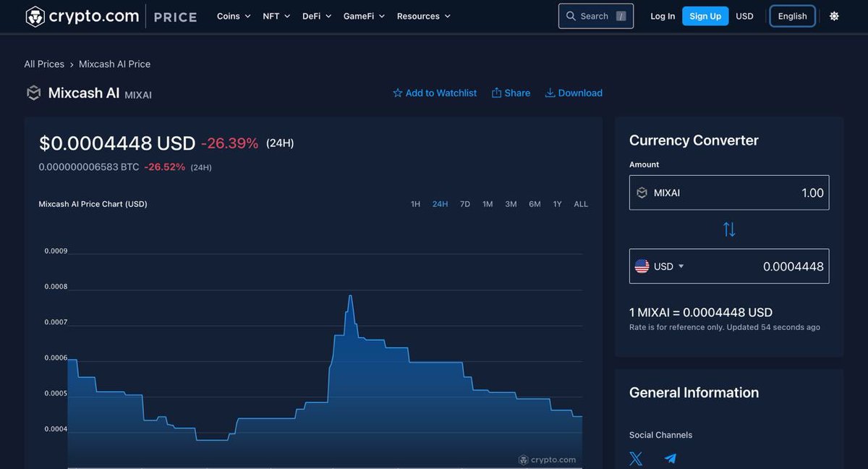Open the USD currency selector in header
The image size is (868, 469).
(x=744, y=16)
